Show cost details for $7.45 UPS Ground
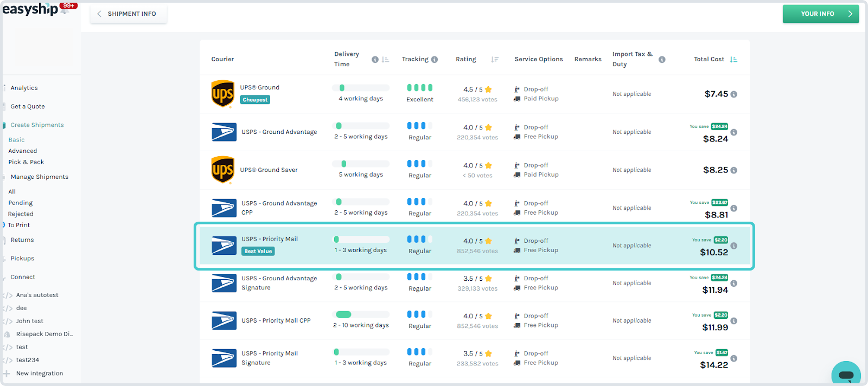Screen dimensions: 868x386 [x=733, y=94]
